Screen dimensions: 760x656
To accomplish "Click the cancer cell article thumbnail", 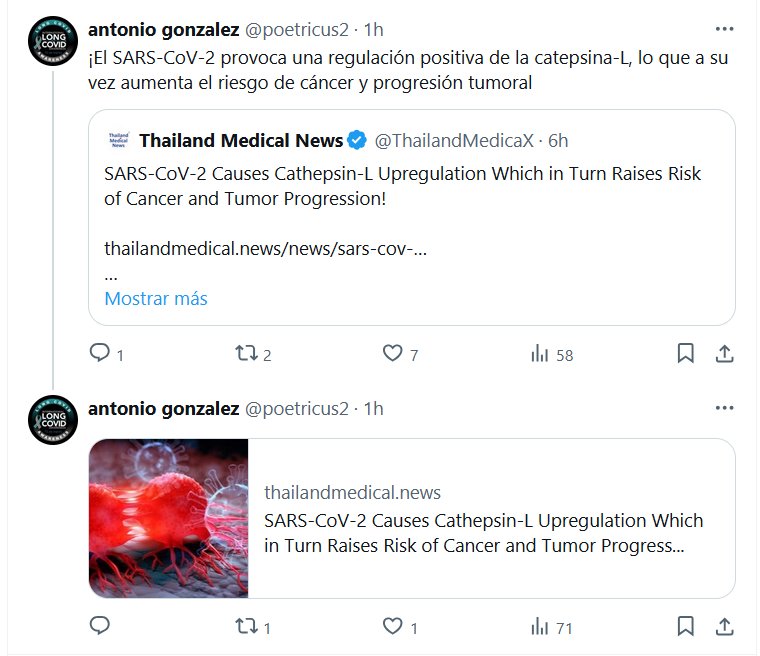I will [x=169, y=518].
